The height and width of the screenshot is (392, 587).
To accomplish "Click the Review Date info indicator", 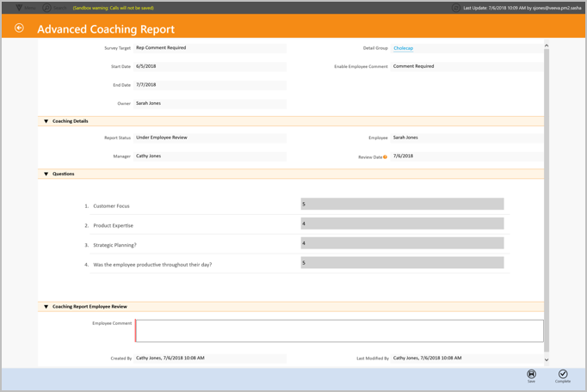I will pyautogui.click(x=385, y=157).
